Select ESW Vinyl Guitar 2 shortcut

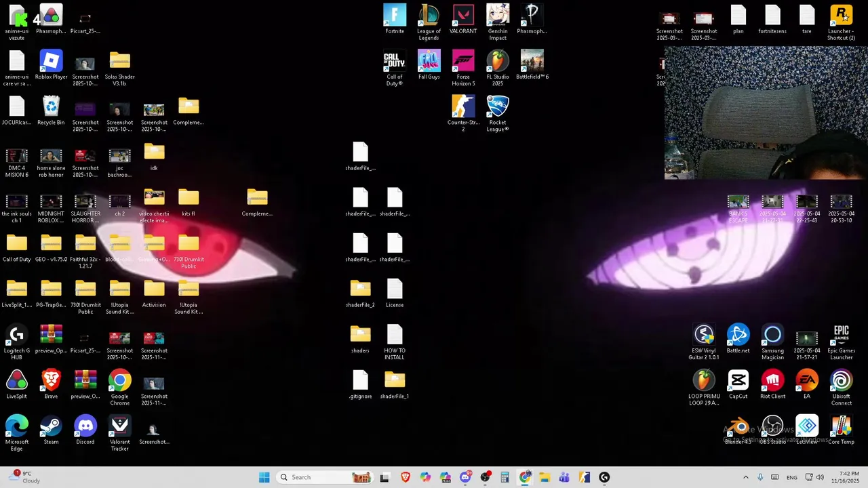tap(704, 342)
